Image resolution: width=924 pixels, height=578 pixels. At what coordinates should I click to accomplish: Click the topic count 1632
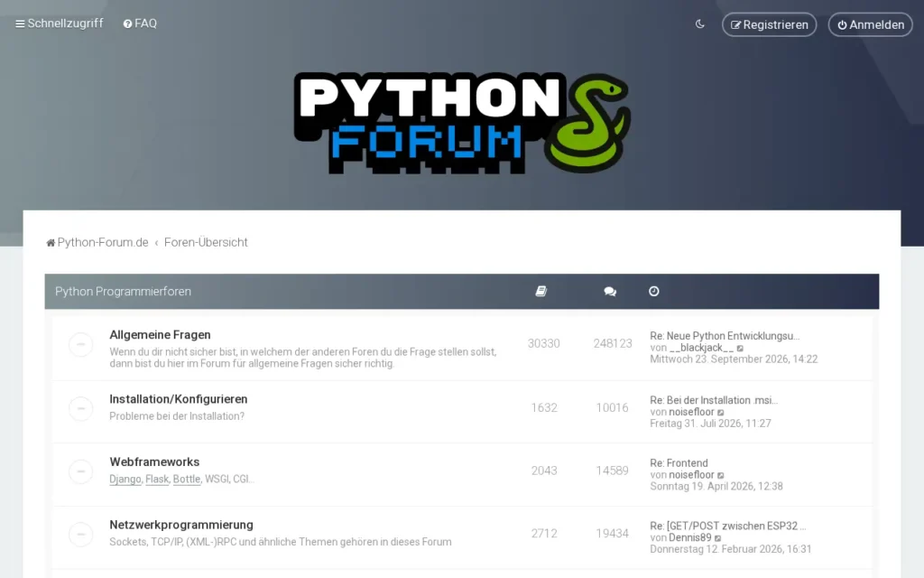tap(544, 407)
